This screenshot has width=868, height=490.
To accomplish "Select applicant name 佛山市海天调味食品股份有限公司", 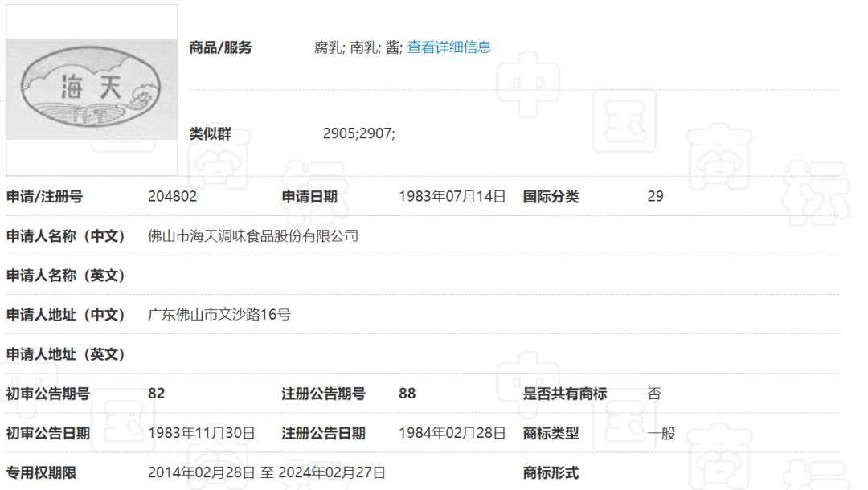I will tap(253, 236).
